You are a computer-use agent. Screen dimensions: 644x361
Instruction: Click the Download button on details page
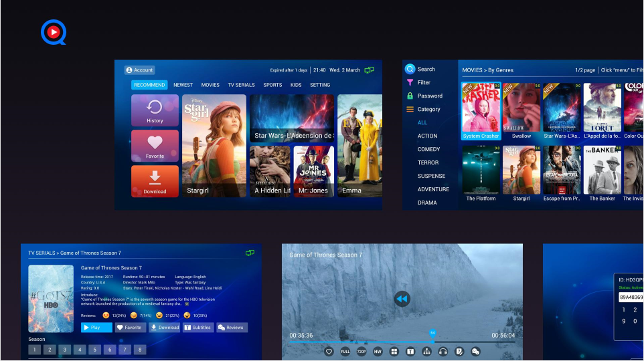(x=164, y=328)
